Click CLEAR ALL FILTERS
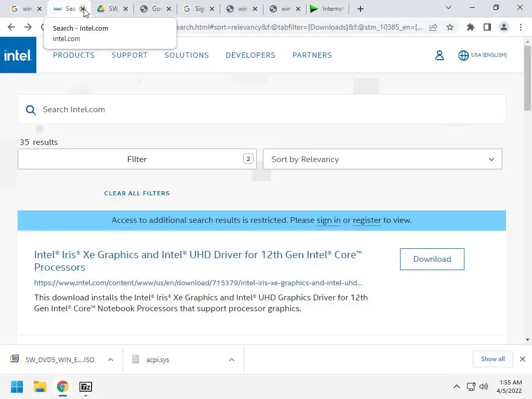 coord(137,193)
